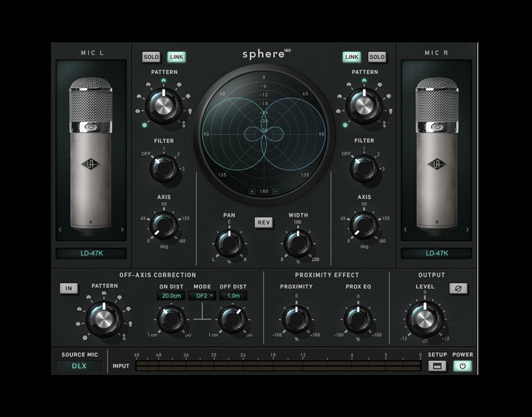Select Mic R omni pattern icon with lit dot

[345, 125]
